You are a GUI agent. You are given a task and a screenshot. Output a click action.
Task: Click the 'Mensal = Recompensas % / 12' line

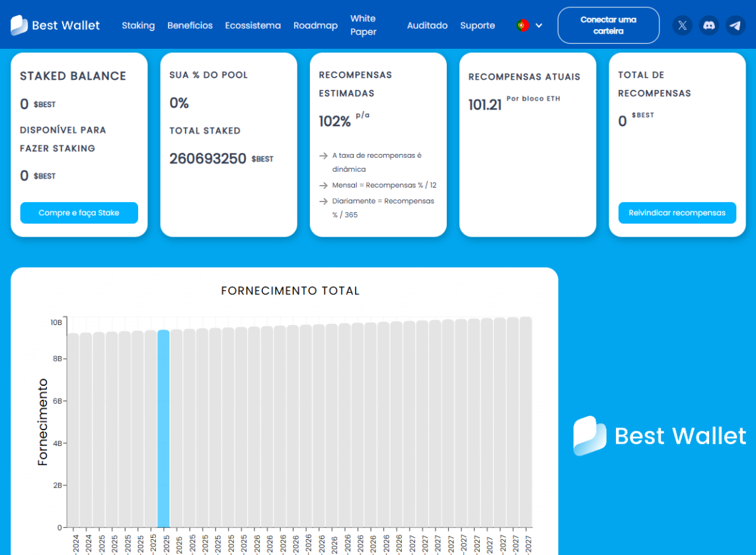click(384, 185)
